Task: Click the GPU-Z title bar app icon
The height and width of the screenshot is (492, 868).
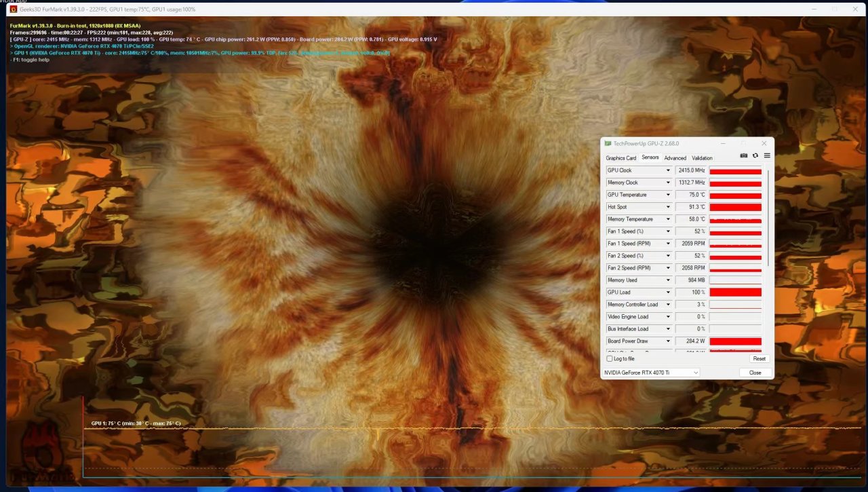Action: (608, 143)
